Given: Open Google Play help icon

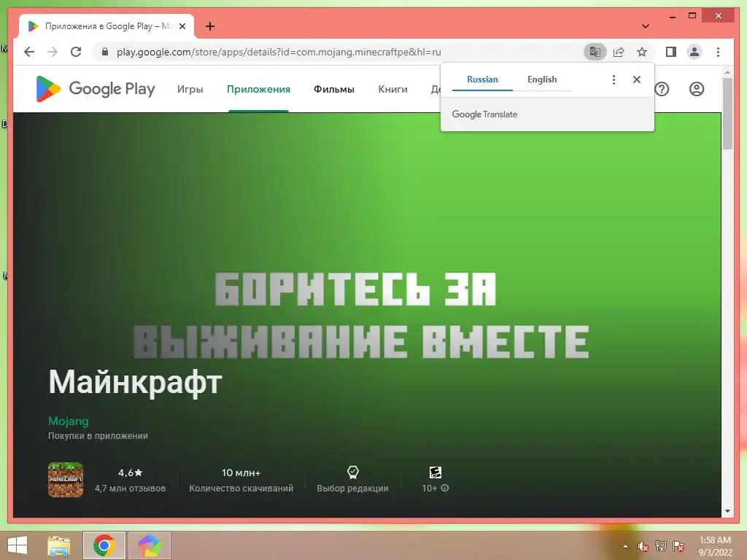Looking at the screenshot, I should tap(662, 89).
